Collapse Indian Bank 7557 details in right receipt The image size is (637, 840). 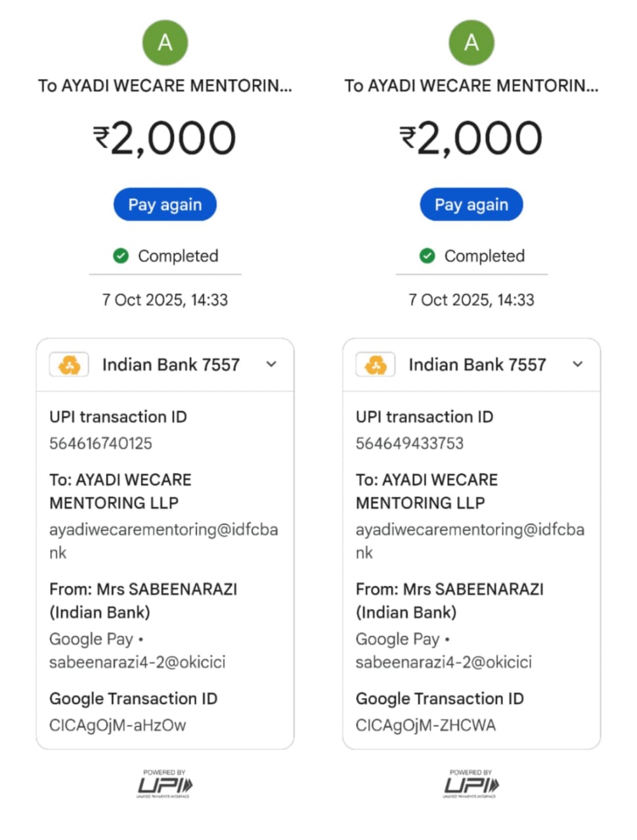click(578, 364)
